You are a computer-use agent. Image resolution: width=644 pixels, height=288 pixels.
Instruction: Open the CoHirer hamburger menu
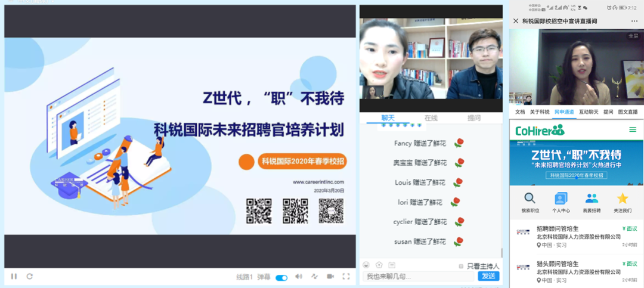tap(633, 129)
